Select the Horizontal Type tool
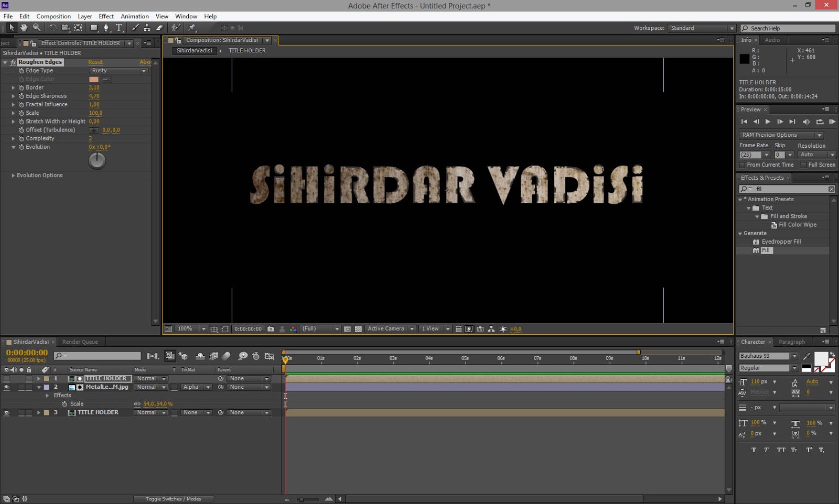Viewport: 839px width, 504px height. click(119, 28)
